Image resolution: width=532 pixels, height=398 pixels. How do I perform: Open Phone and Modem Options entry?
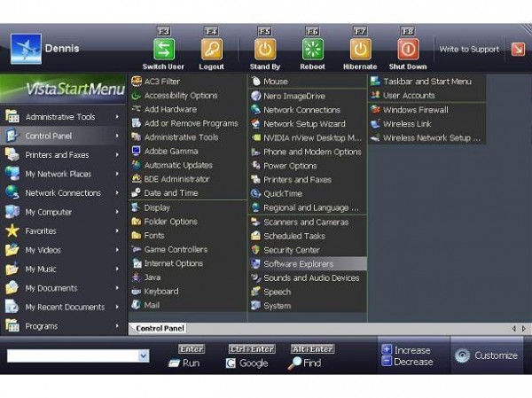click(308, 152)
